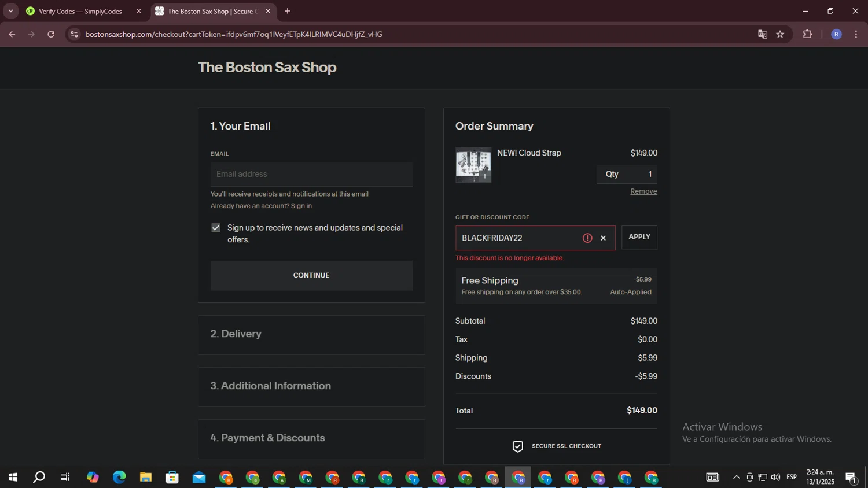
Task: Open File Explorer from taskbar
Action: (146, 478)
